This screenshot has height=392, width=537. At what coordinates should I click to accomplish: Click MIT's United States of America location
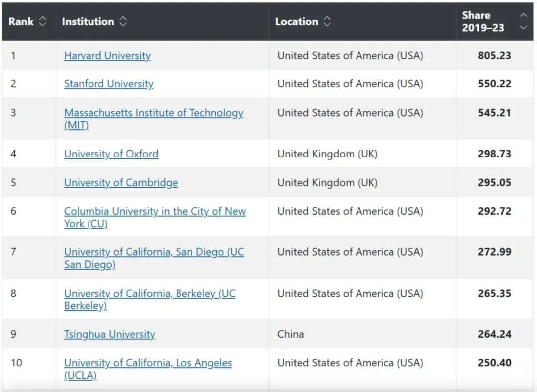pyautogui.click(x=351, y=113)
